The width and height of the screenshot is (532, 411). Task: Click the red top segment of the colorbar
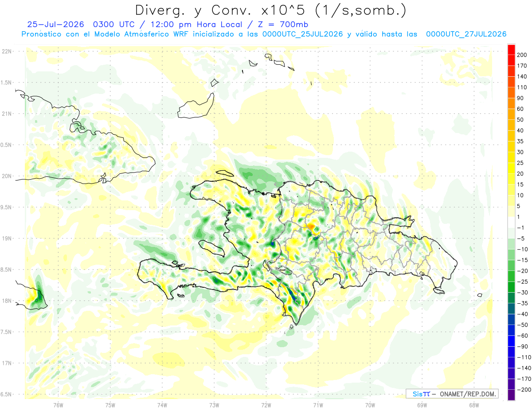(512, 50)
